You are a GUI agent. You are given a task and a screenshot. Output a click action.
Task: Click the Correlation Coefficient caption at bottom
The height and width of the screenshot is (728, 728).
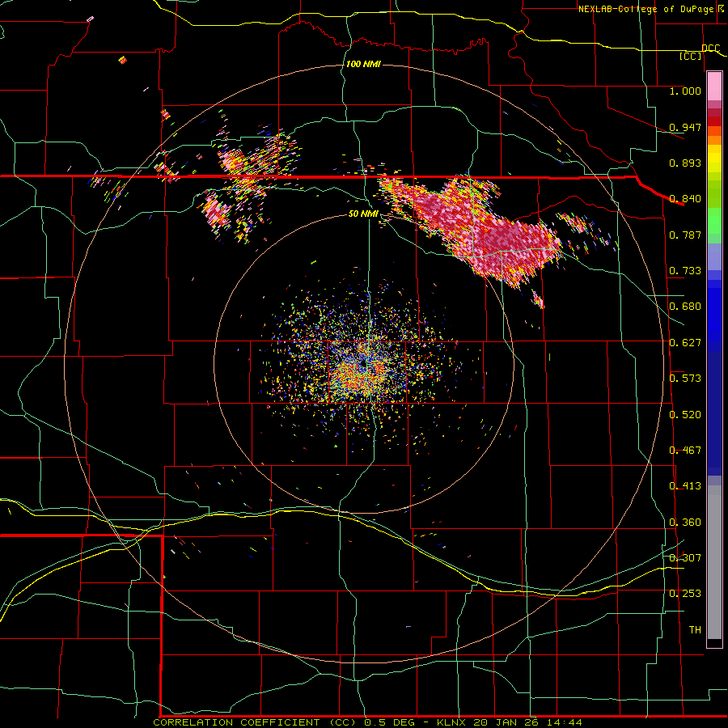pos(367,722)
